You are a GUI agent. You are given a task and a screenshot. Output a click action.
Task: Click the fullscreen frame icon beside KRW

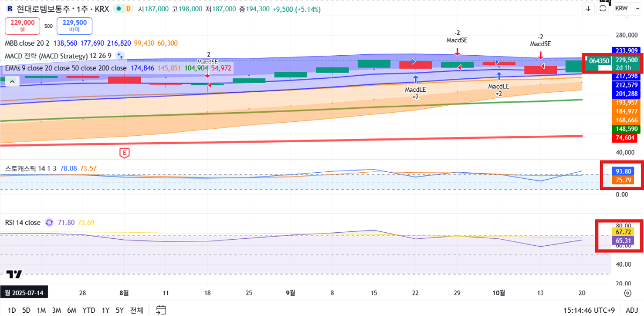pos(604,8)
